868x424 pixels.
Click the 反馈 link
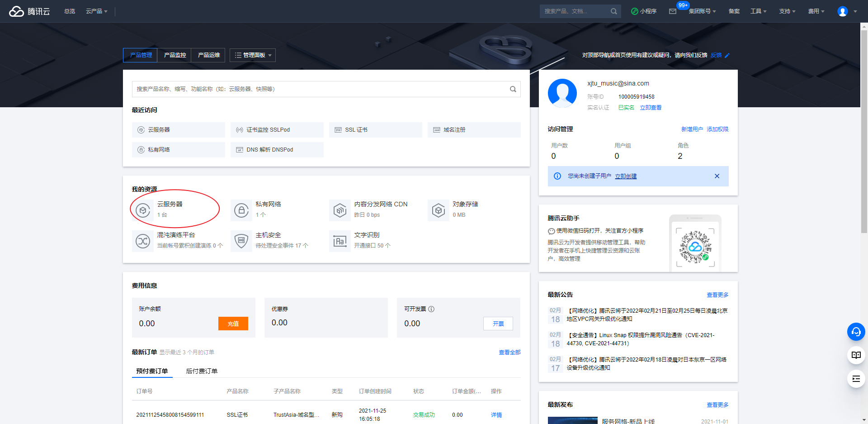coord(716,55)
